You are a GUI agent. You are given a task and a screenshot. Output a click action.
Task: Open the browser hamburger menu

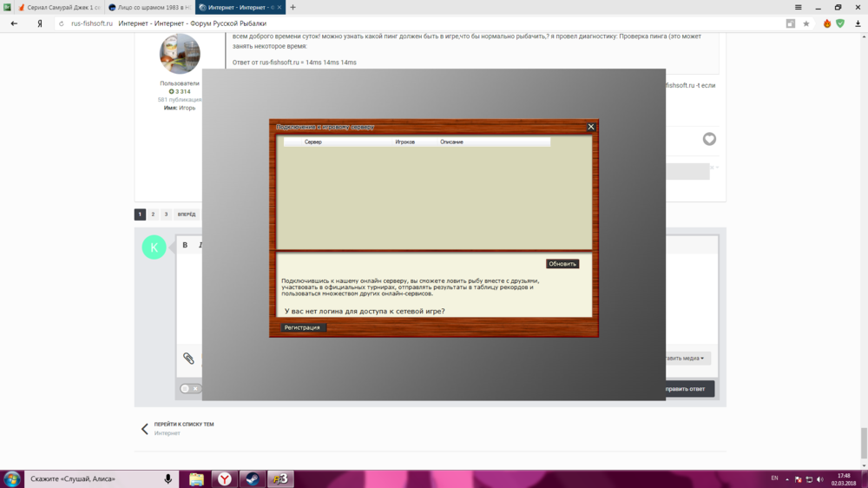tap(798, 7)
